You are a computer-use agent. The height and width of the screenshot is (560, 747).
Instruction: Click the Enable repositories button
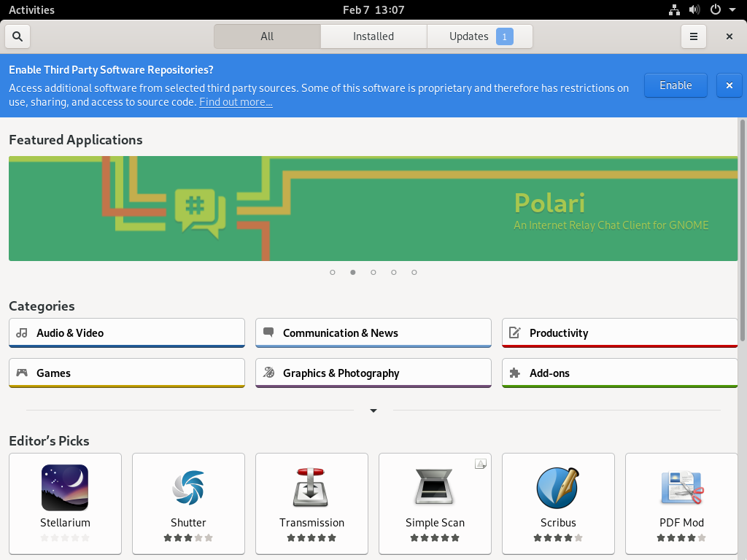click(x=676, y=86)
